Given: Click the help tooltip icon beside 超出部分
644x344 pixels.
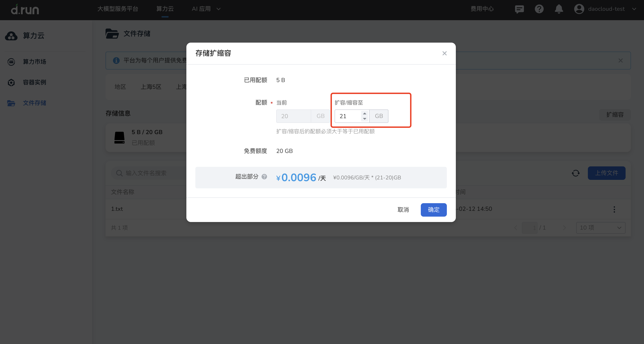Looking at the screenshot, I should click(x=264, y=177).
